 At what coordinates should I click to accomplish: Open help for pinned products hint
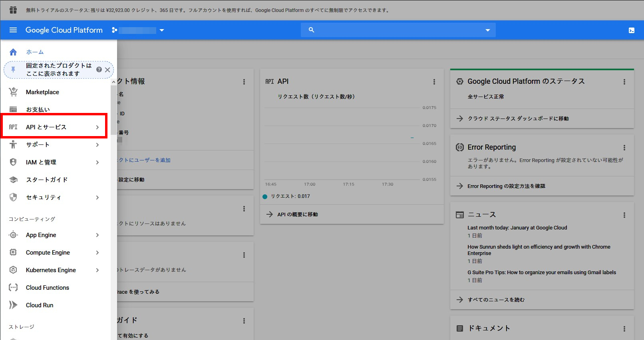pyautogui.click(x=99, y=69)
